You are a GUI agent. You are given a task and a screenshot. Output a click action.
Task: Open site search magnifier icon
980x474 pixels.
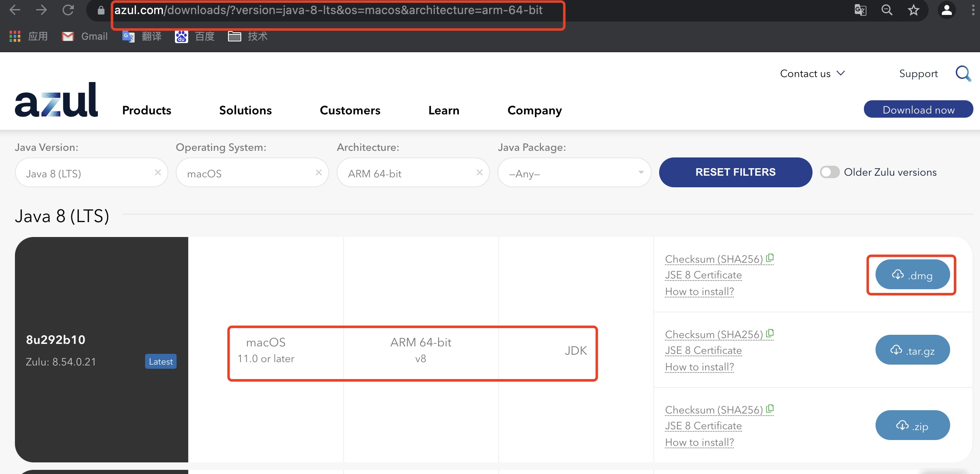pos(963,74)
